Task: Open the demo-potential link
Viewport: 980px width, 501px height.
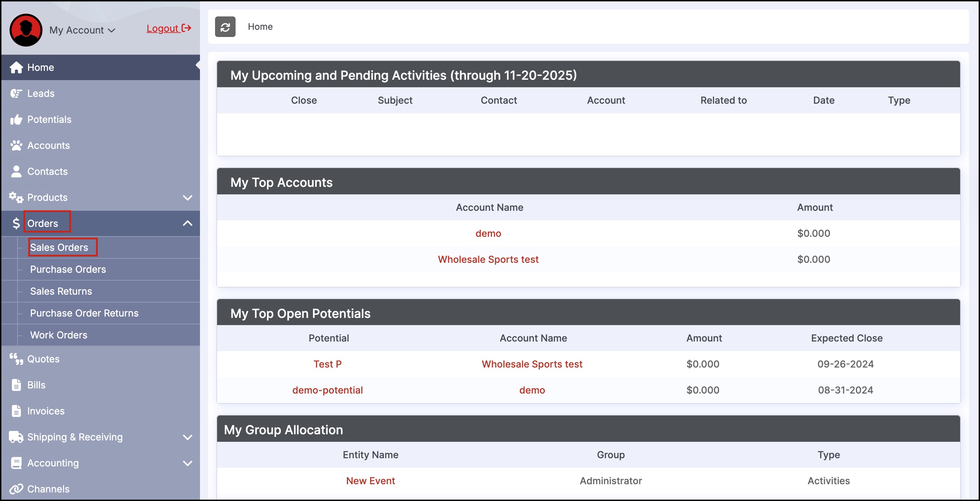Action: 327,390
